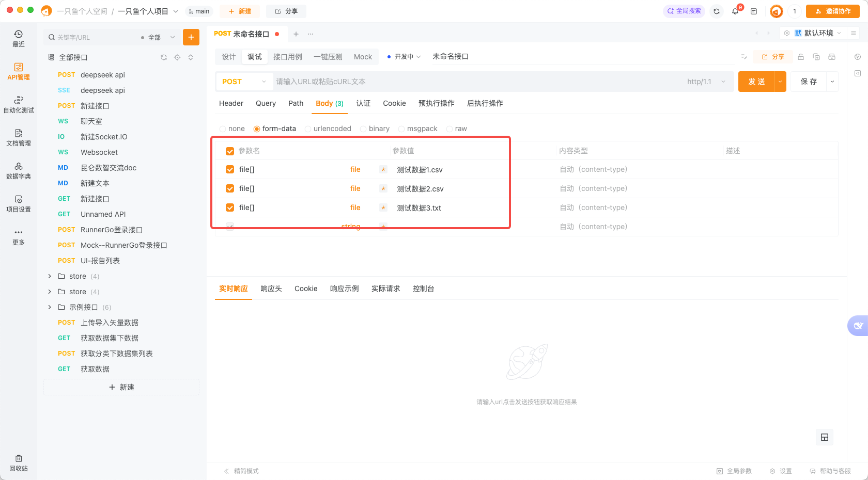Viewport: 868px width, 480px height.
Task: Click the 发送 send button
Action: (x=756, y=82)
